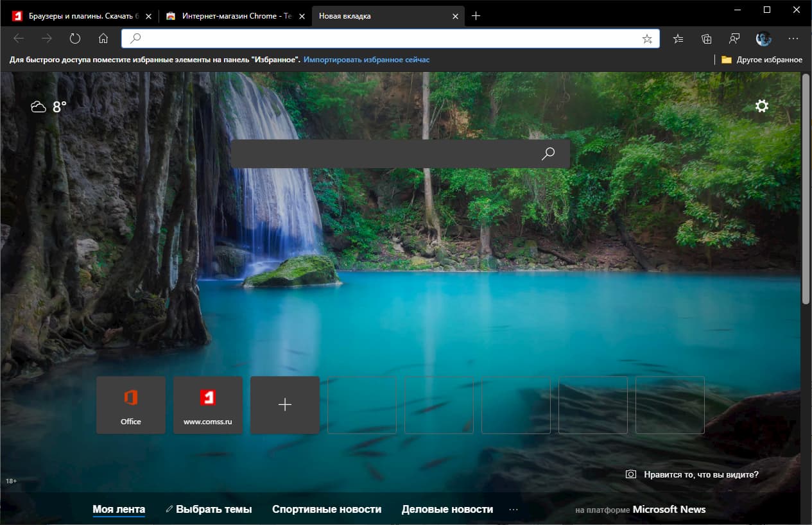The image size is (812, 525).
Task: Open the Office quick link tile
Action: [131, 405]
